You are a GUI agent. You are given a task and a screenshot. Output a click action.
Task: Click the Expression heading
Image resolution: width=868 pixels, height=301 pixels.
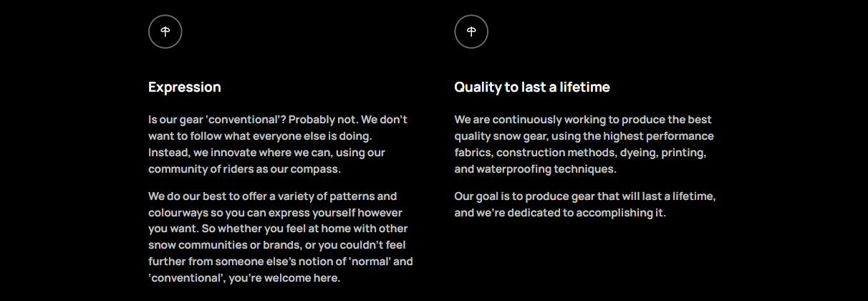coord(185,87)
